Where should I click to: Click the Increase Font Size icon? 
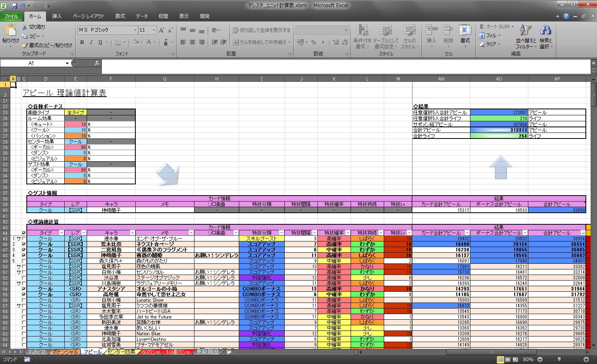click(x=161, y=30)
